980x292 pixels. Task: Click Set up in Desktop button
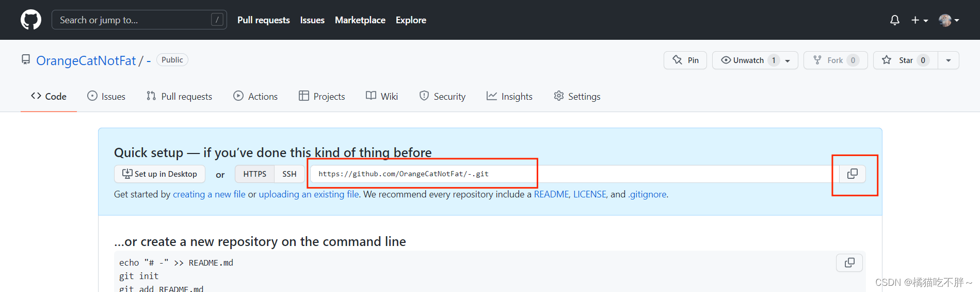click(x=159, y=174)
